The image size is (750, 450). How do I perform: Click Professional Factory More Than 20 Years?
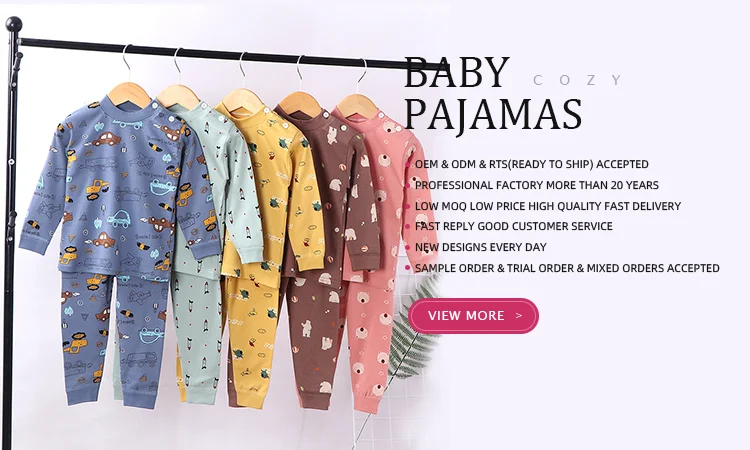[537, 185]
